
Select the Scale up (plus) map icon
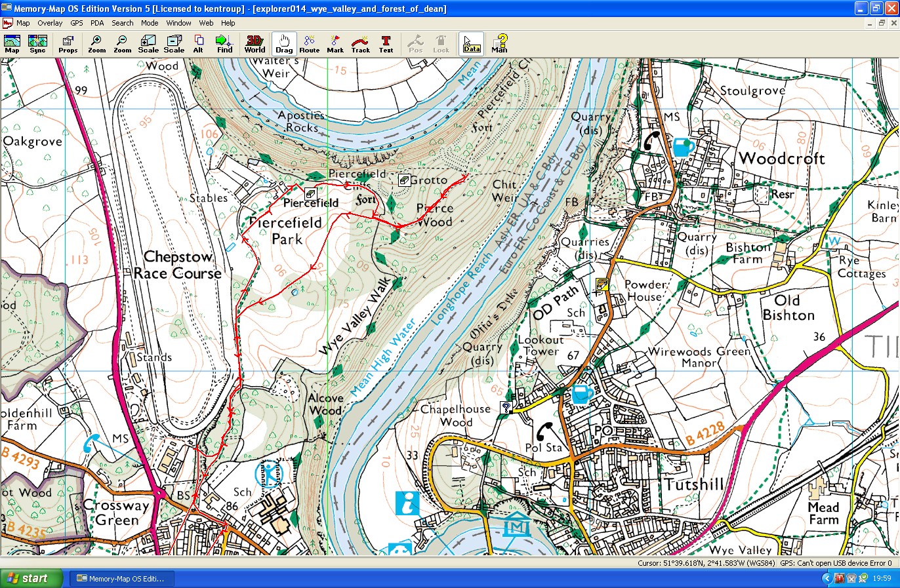148,44
